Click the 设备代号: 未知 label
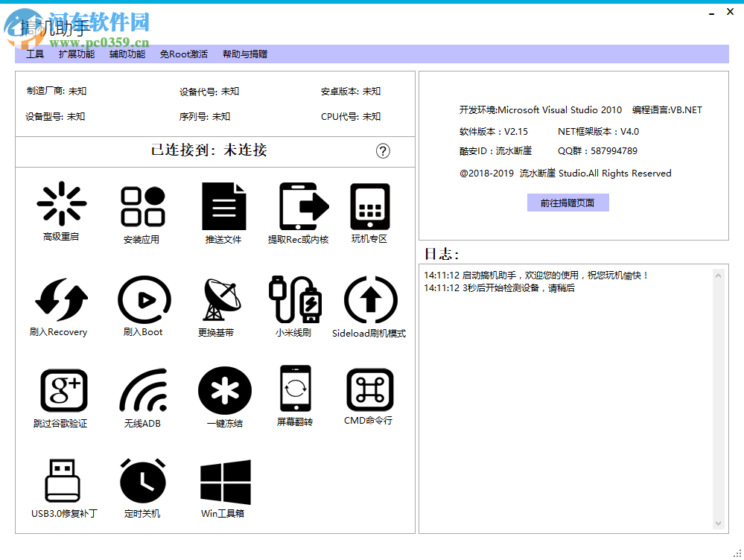This screenshot has width=744, height=560. tap(209, 92)
